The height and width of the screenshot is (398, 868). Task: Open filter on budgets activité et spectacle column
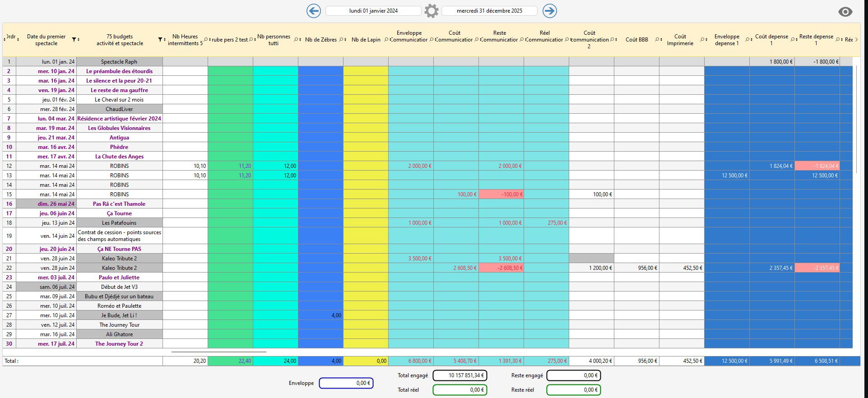pos(160,40)
